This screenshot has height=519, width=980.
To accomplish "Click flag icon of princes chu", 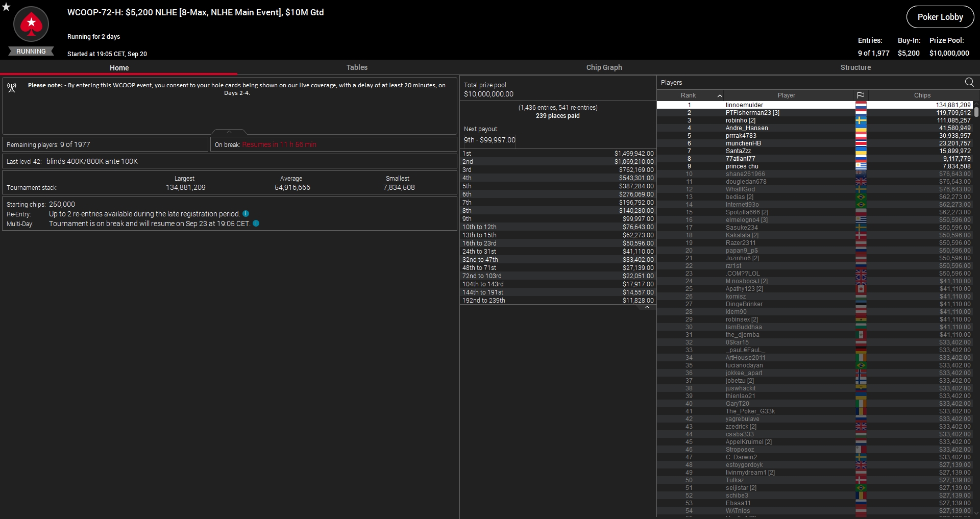I will [861, 166].
